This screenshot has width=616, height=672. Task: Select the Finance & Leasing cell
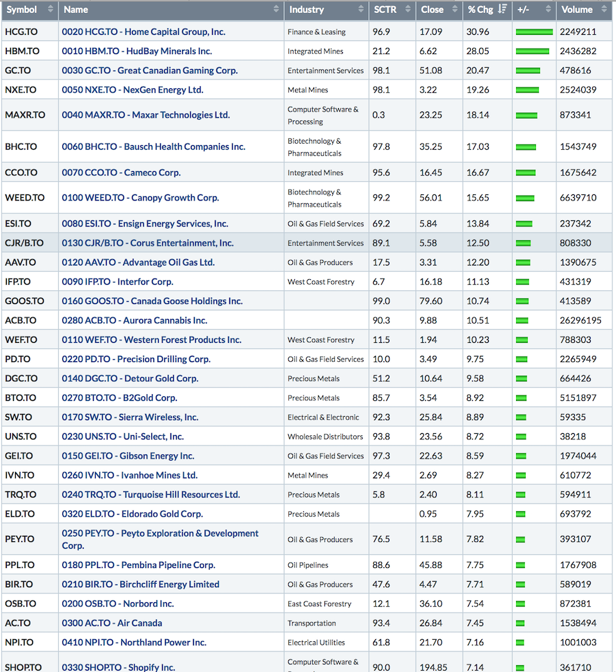pyautogui.click(x=326, y=31)
